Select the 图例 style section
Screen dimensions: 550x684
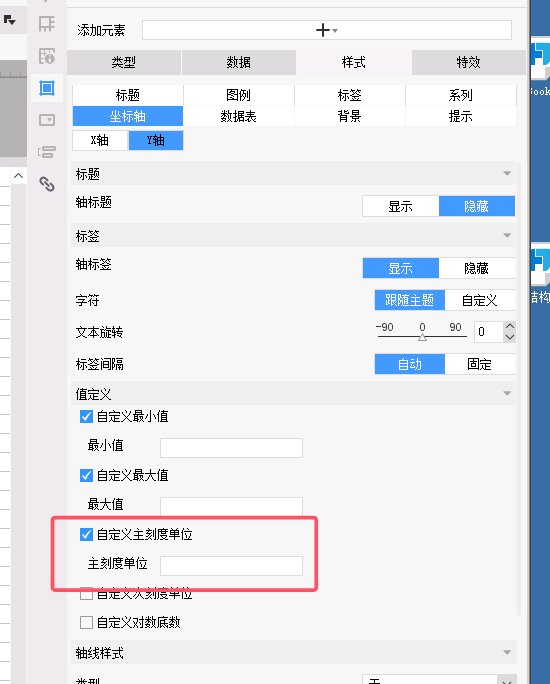[239, 95]
